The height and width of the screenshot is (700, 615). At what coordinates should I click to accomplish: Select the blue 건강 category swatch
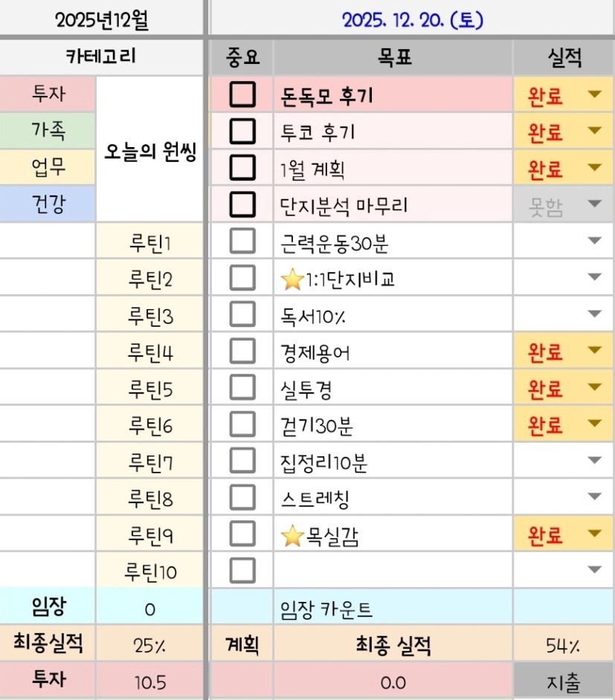pos(48,204)
